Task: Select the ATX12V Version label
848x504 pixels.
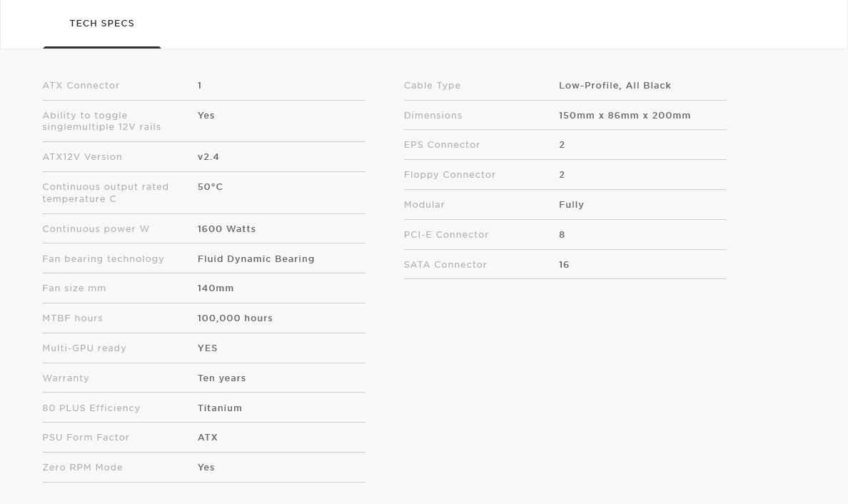Action: [82, 157]
